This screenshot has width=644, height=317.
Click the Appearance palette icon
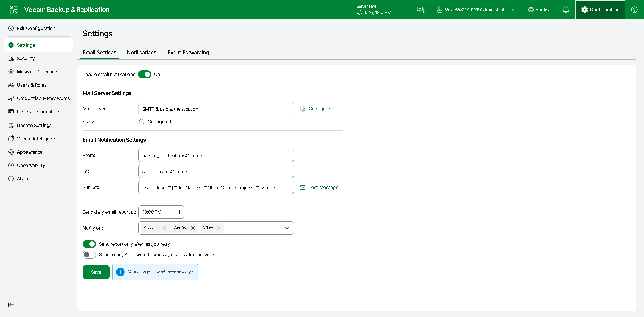11,152
